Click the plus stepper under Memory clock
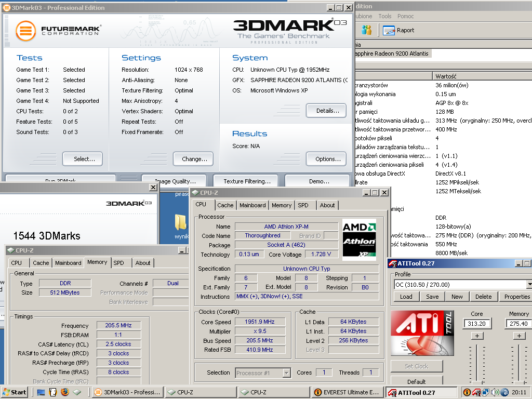 point(519,336)
